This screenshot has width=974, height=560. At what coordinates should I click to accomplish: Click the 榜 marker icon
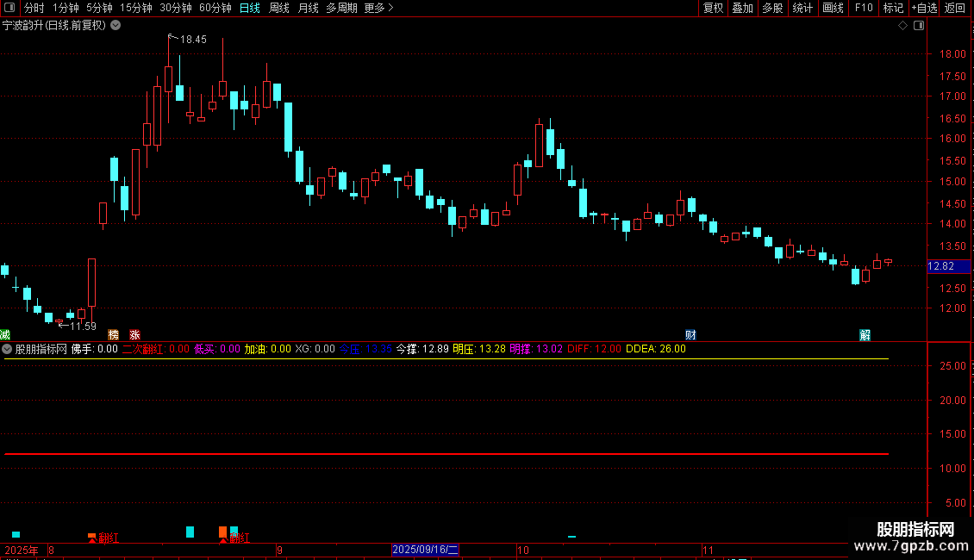click(113, 335)
